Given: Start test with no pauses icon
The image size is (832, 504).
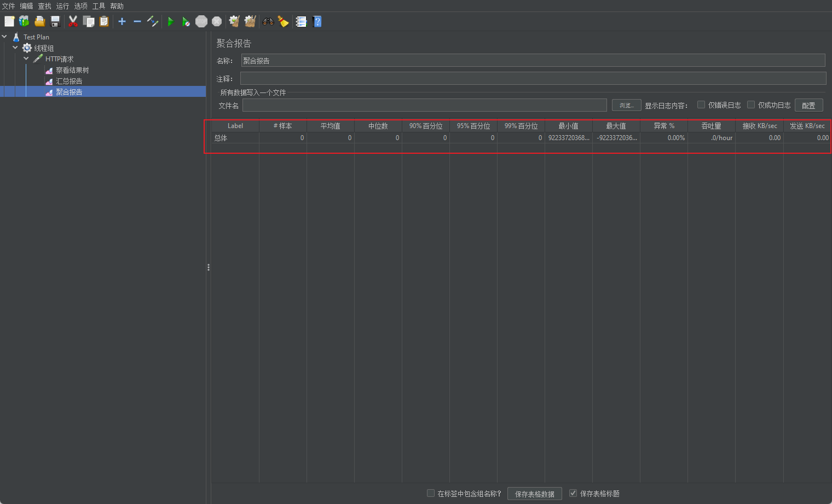Looking at the screenshot, I should pyautogui.click(x=186, y=21).
